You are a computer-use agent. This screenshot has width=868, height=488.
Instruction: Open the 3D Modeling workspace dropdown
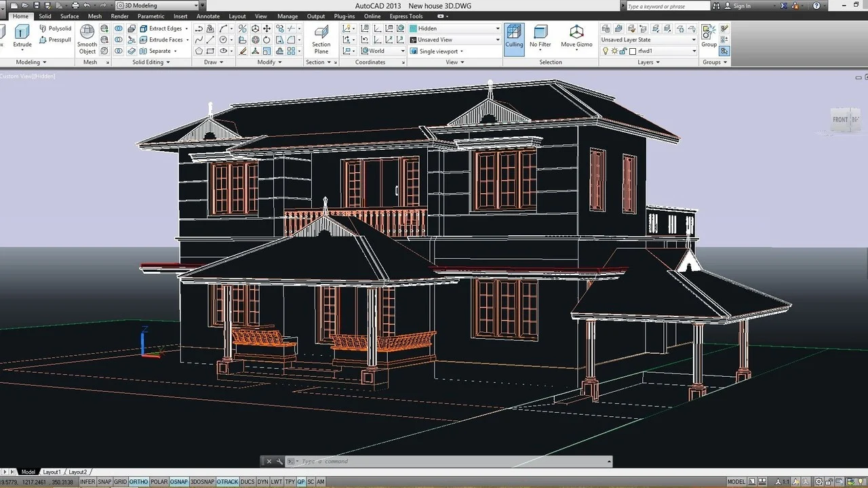157,5
